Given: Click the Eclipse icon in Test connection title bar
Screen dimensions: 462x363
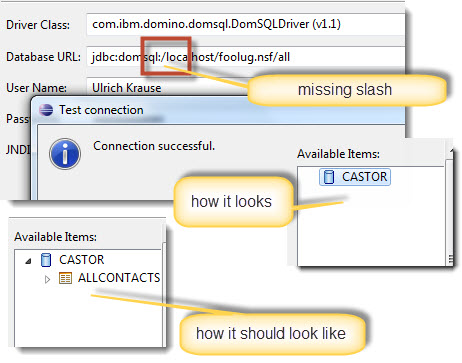Looking at the screenshot, I should 46,110.
